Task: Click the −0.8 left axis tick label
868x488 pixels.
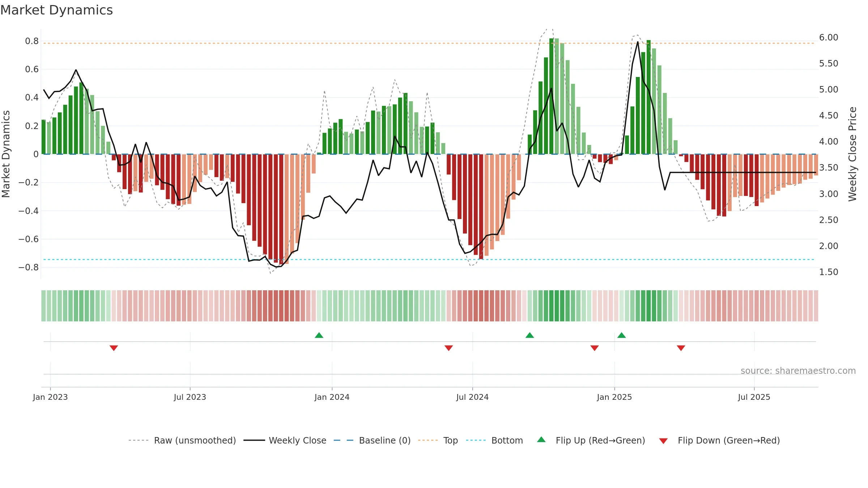Action: 29,267
